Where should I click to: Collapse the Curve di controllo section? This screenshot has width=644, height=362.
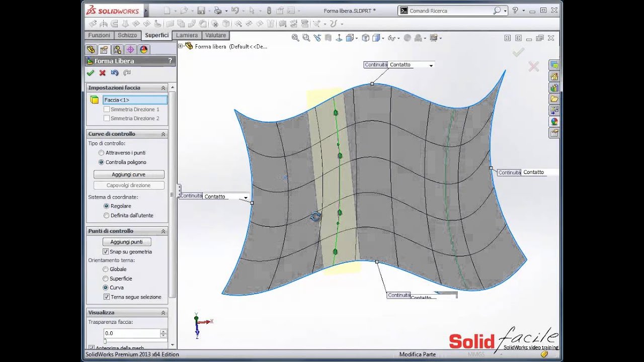(x=163, y=134)
